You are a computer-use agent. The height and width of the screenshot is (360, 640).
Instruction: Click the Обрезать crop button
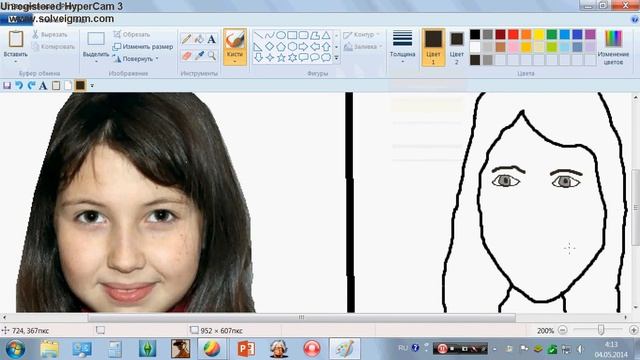(x=132, y=35)
